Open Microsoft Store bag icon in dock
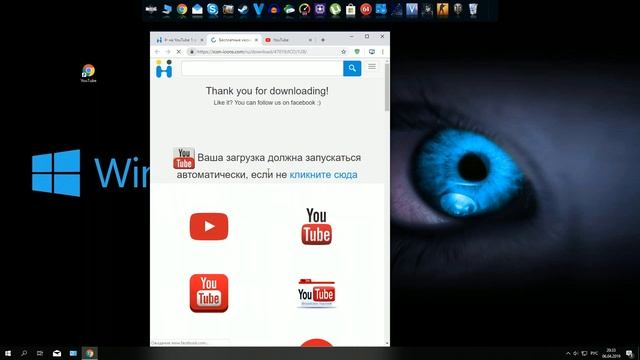This screenshot has height=360, width=640. point(350,9)
